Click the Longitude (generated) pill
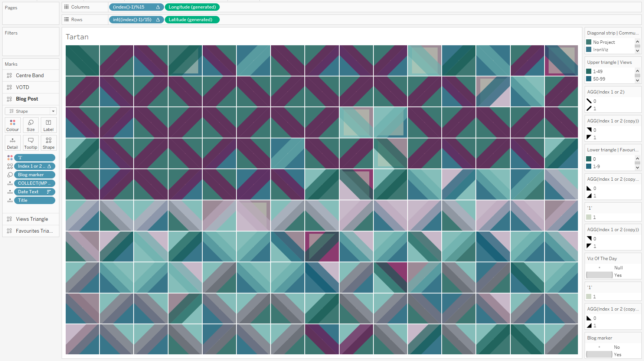 pos(192,7)
